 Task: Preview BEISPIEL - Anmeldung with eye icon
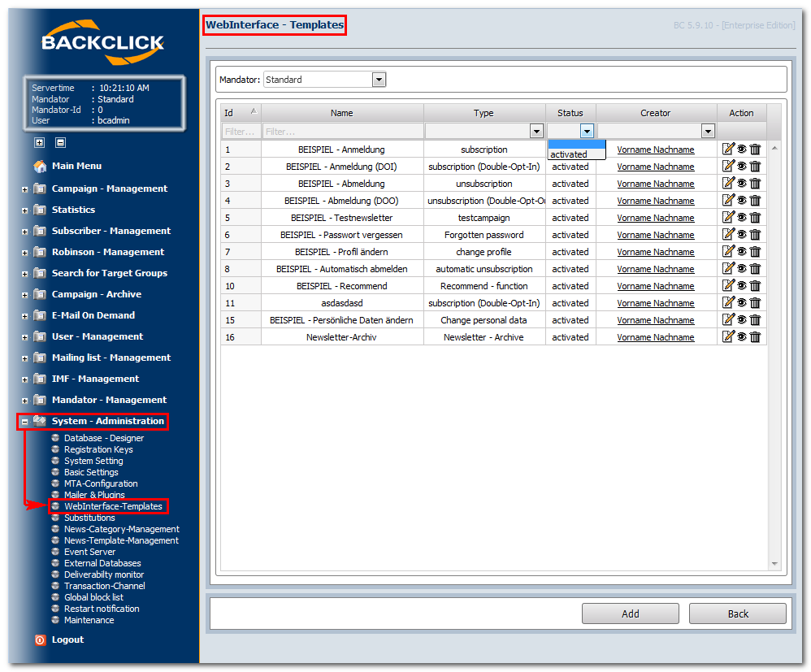click(x=742, y=149)
